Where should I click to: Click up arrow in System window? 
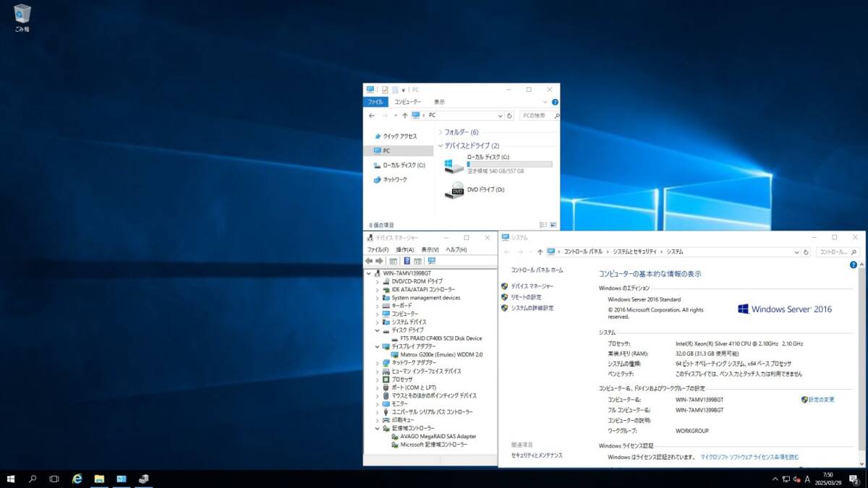click(540, 252)
